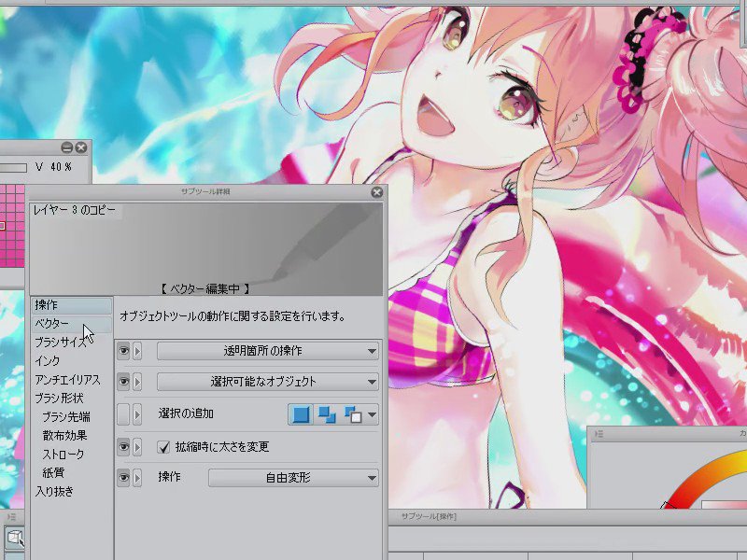Choose toggle selection mode icon
Viewport: 747px width, 560px height.
tap(353, 414)
